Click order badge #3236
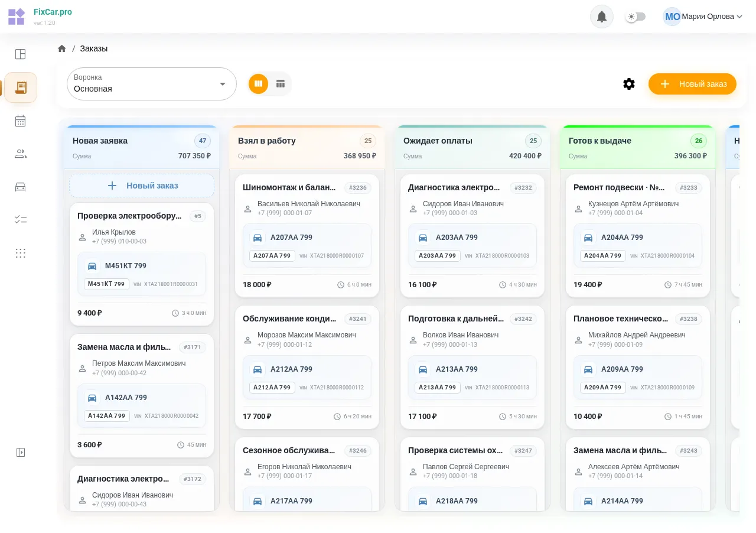The width and height of the screenshot is (756, 533). click(358, 188)
